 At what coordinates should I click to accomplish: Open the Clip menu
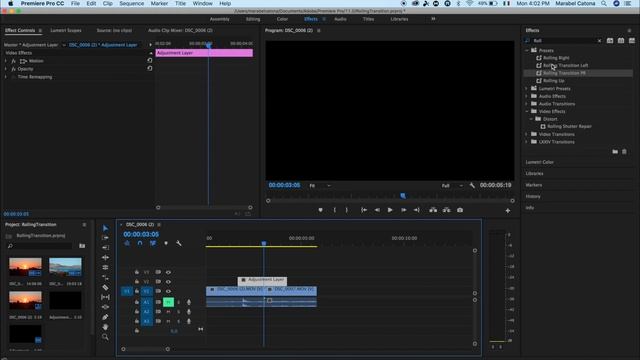(x=107, y=3)
